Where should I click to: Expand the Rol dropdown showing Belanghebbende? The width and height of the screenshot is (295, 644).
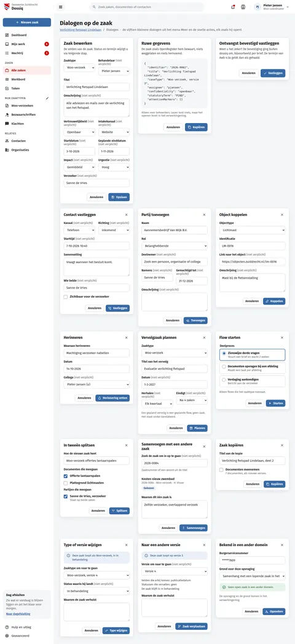(175, 246)
